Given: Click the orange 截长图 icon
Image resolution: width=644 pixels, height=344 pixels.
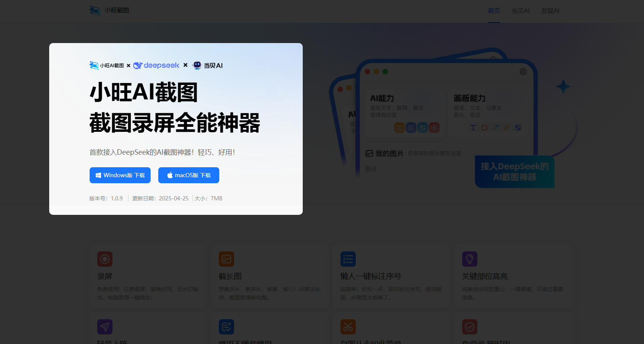Looking at the screenshot, I should pos(226,259).
